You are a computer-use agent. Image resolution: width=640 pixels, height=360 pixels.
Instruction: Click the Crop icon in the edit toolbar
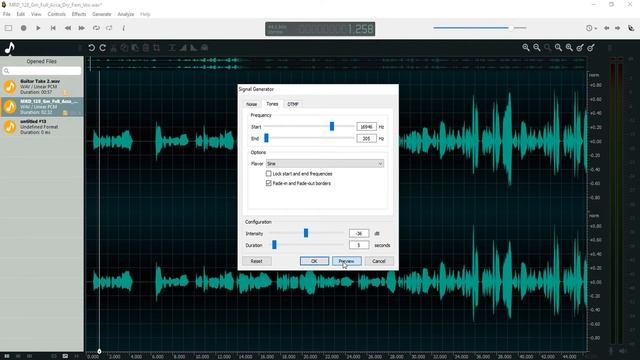157,48
